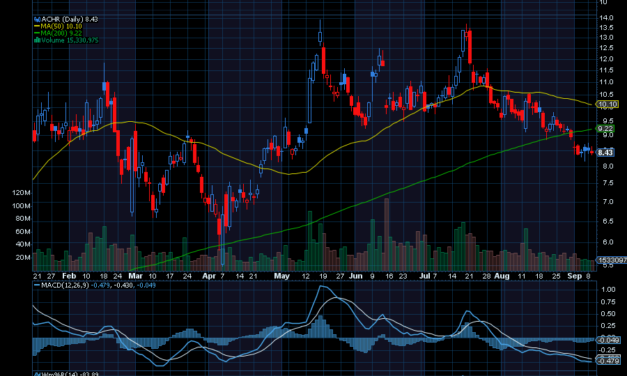The width and height of the screenshot is (627, 376).
Task: Click the 14.0 price axis label
Action: 606,18
